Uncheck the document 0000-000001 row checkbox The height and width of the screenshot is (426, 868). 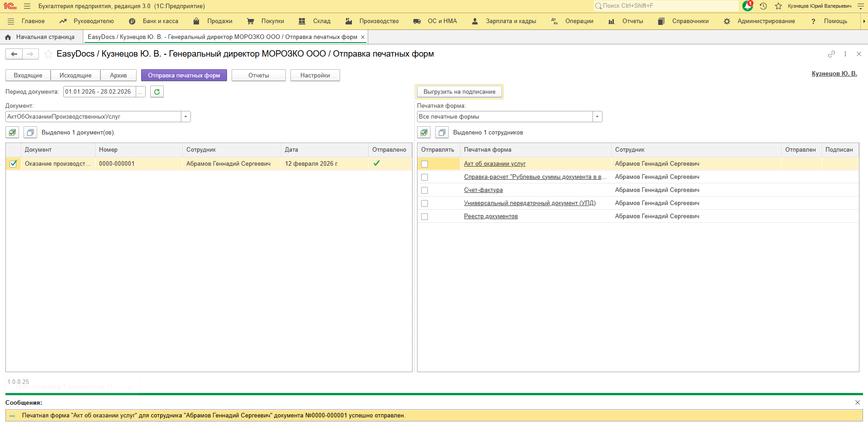pyautogui.click(x=13, y=164)
